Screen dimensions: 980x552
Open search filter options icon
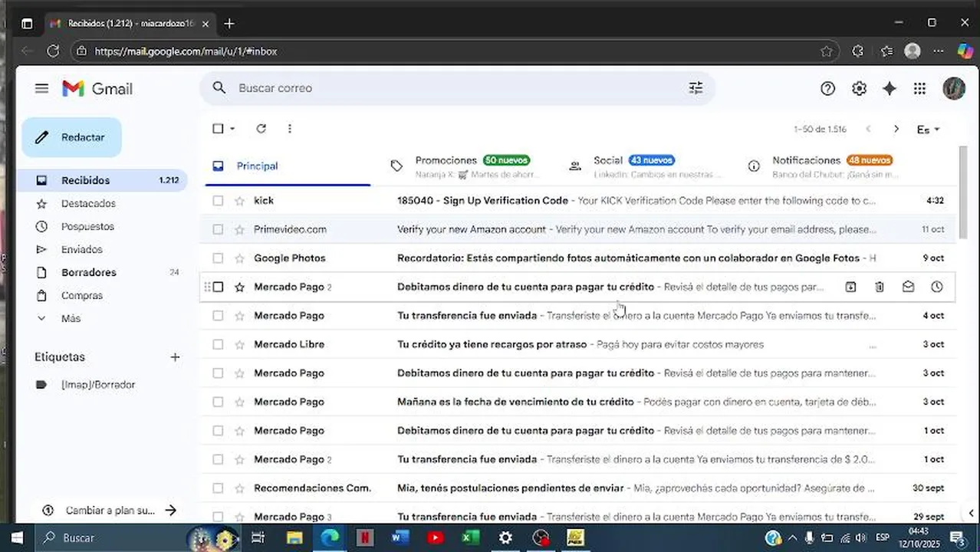(x=696, y=88)
